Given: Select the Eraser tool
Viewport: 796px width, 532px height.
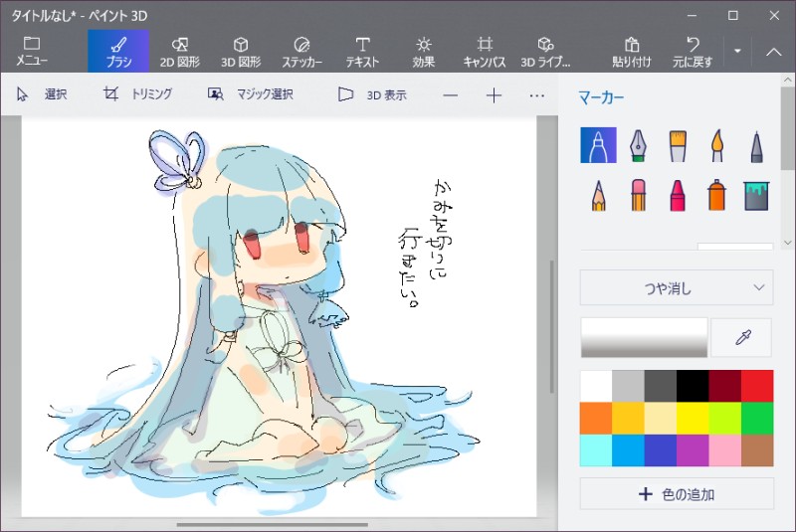Looking at the screenshot, I should tap(638, 195).
